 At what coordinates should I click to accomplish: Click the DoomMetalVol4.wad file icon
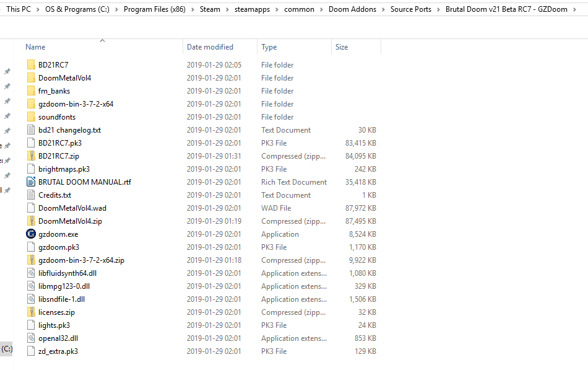coord(31,208)
